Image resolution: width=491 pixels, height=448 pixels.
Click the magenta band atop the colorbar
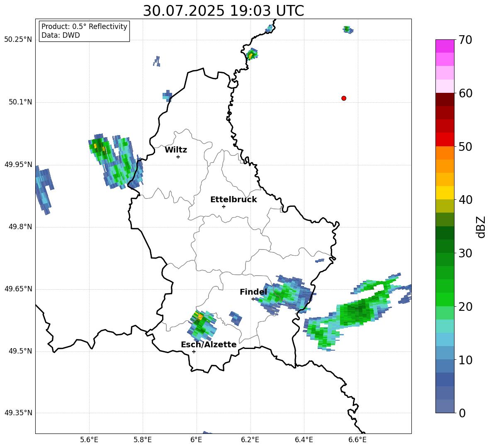pos(445,46)
